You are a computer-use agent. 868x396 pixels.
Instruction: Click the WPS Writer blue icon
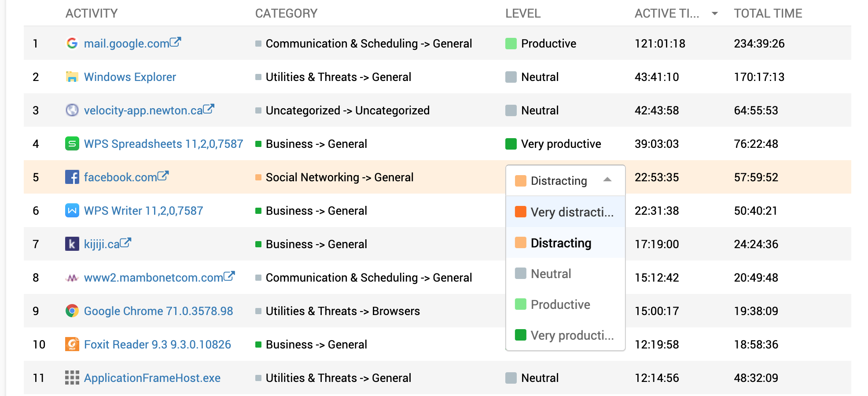tap(72, 210)
